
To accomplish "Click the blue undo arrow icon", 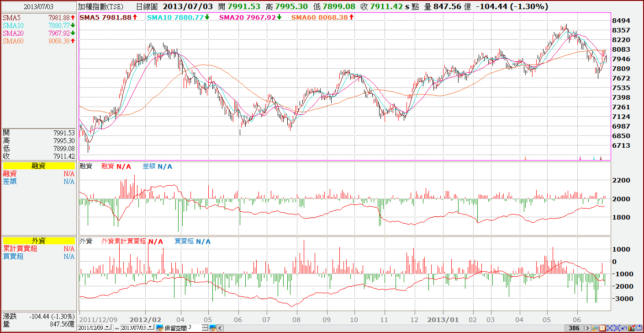I will [623, 328].
